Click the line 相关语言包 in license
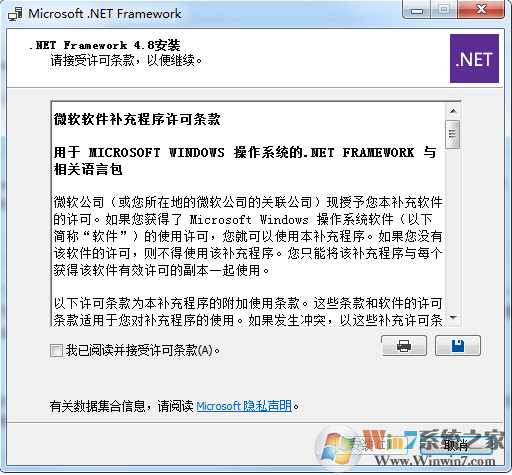This screenshot has width=512, height=475. [88, 169]
